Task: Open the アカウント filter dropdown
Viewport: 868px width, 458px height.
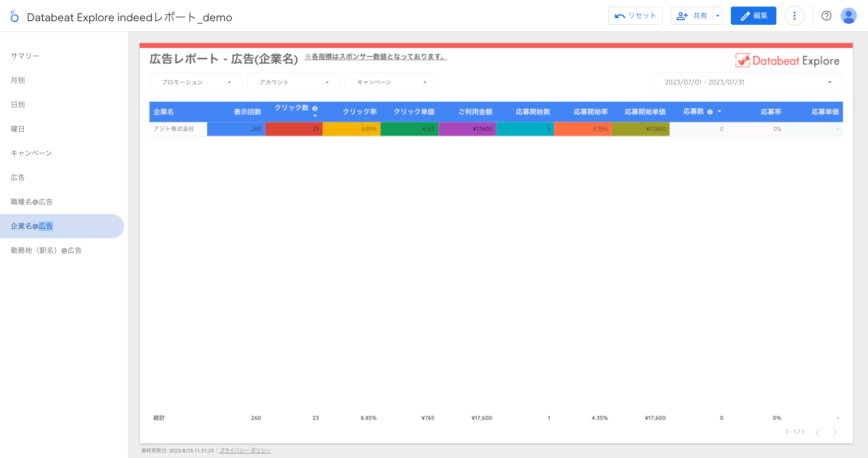Action: coord(294,82)
